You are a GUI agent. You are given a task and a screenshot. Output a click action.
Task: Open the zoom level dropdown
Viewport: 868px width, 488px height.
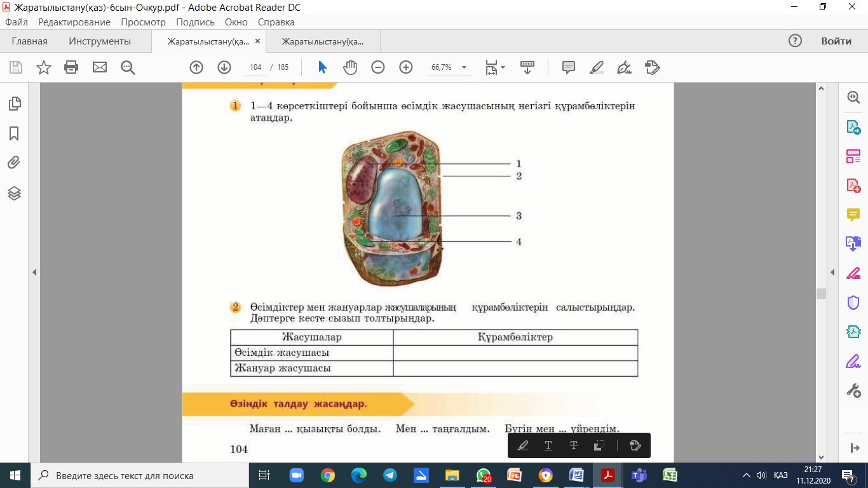(x=464, y=67)
